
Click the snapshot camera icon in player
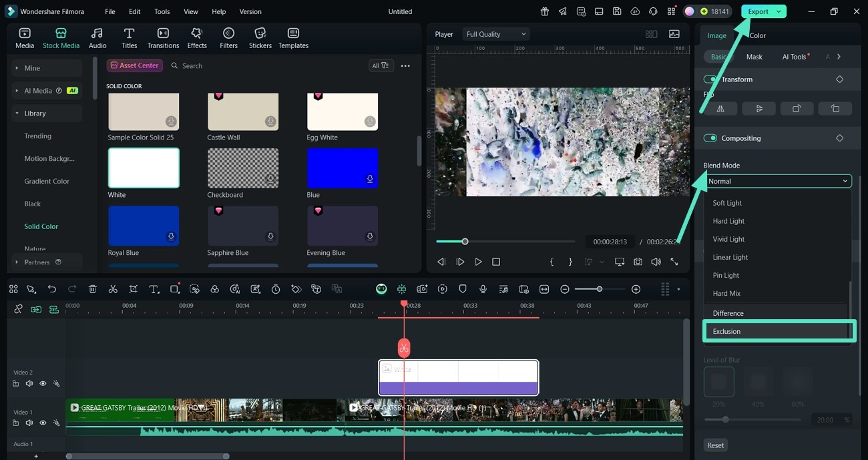coord(638,262)
